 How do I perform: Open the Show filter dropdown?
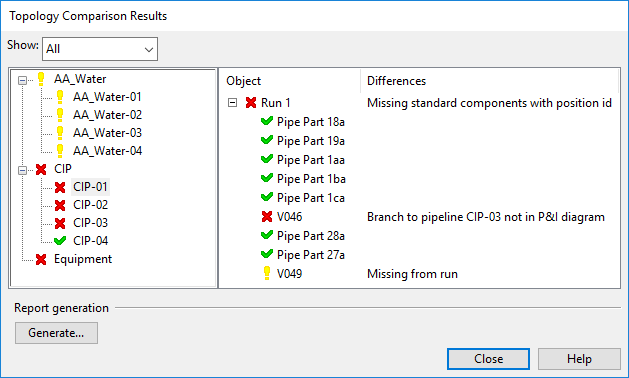pos(100,49)
